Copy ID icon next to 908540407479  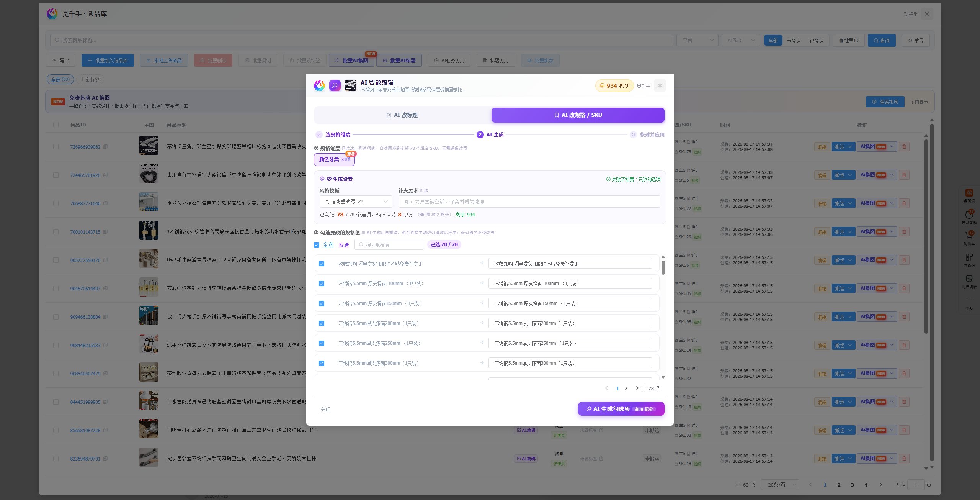click(105, 374)
